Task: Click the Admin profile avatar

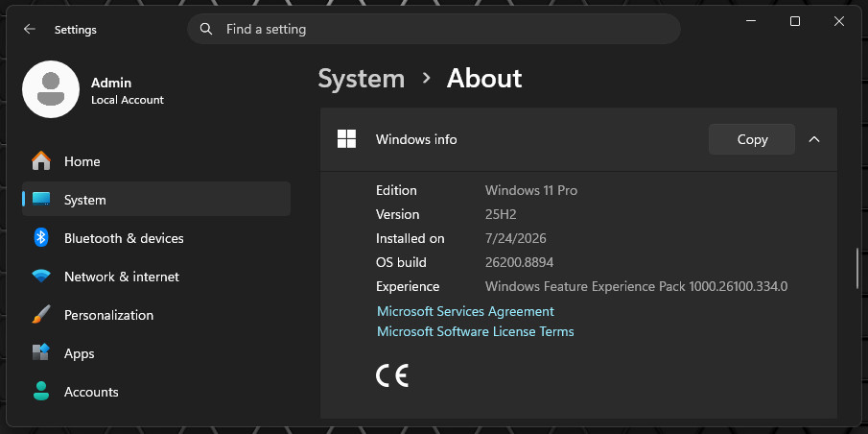Action: click(x=51, y=89)
